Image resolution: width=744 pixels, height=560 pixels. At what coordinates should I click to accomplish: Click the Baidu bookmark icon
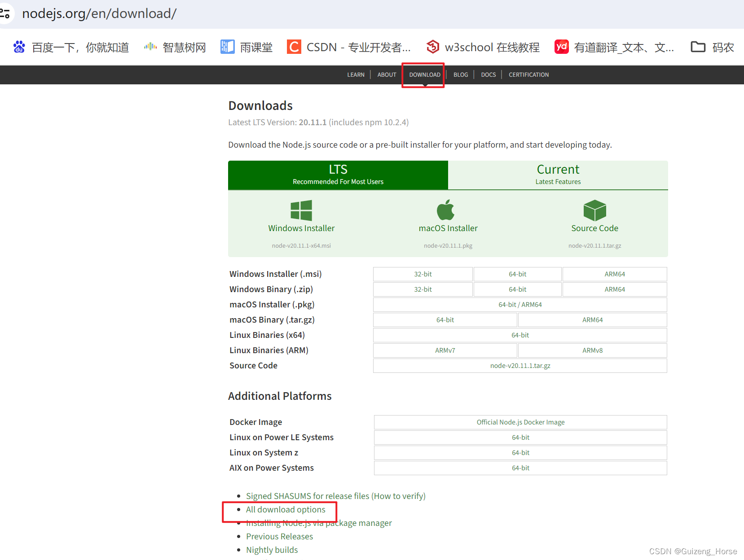[x=19, y=47]
